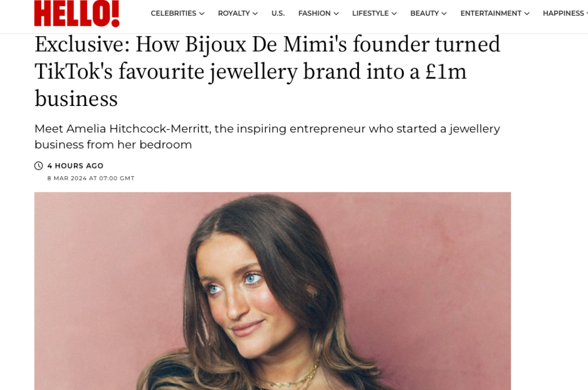This screenshot has width=588, height=390.
Task: Click the Amelia Hitchcock-Merritt subheading text
Action: (267, 137)
